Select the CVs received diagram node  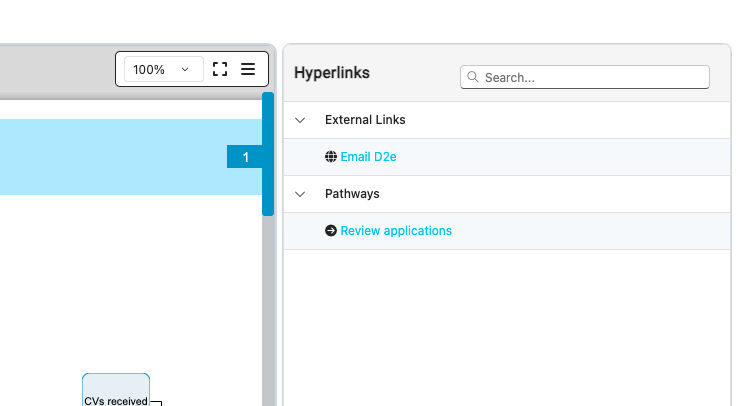[116, 390]
